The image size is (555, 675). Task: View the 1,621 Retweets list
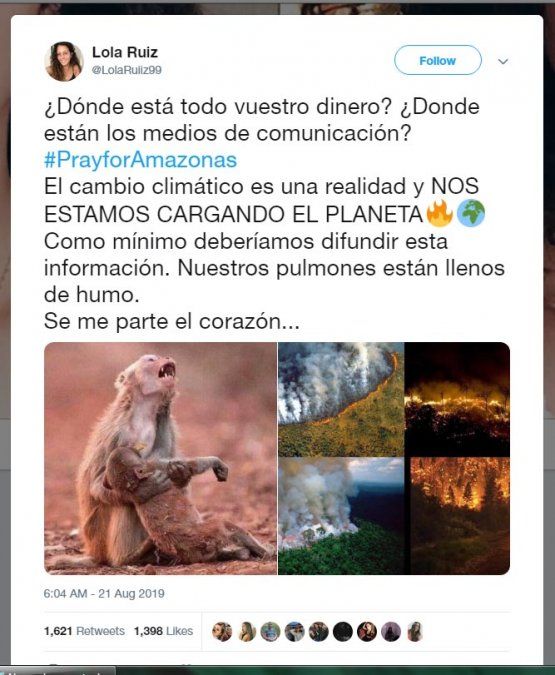pos(84,631)
